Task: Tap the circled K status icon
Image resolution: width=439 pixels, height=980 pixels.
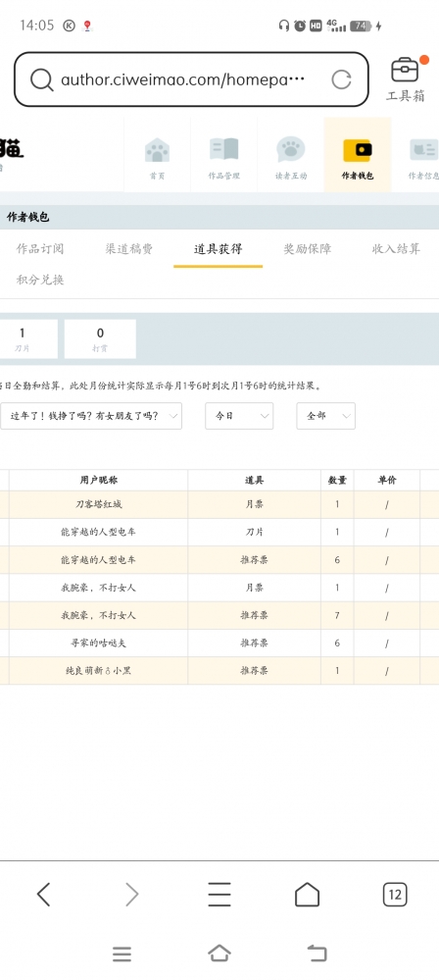Action: tap(70, 26)
